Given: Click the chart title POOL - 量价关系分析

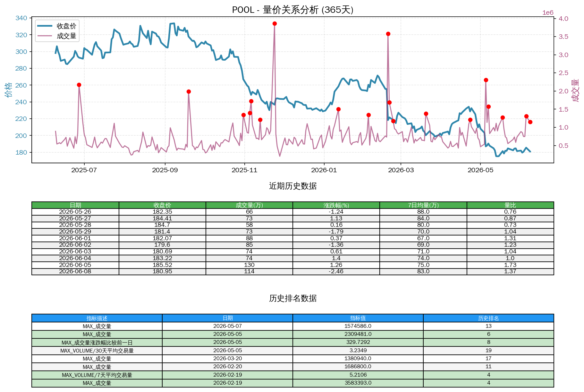Looking at the screenshot, I should [292, 10].
